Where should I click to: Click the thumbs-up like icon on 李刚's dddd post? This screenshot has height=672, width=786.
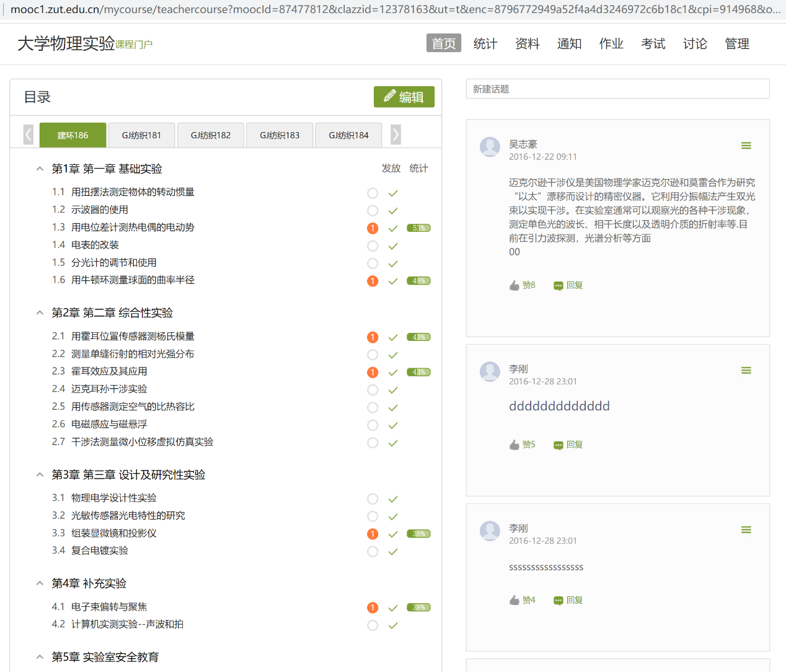pyautogui.click(x=514, y=444)
